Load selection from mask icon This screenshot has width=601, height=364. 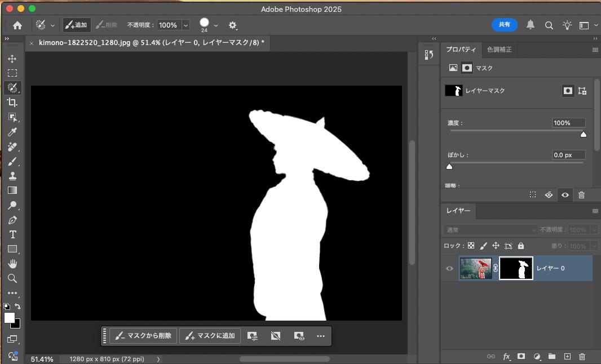point(533,194)
